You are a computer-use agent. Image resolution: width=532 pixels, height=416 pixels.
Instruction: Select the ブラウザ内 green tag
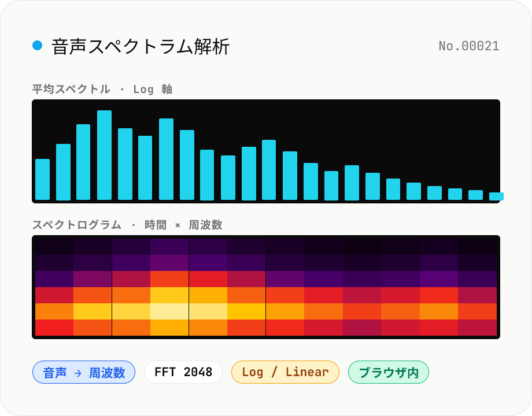click(x=389, y=372)
